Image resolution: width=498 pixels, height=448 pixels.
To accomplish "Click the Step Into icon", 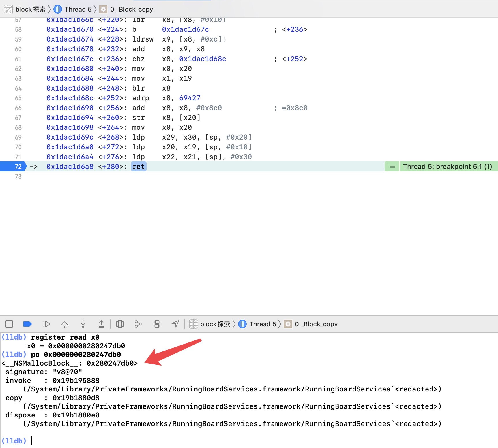I will click(83, 324).
